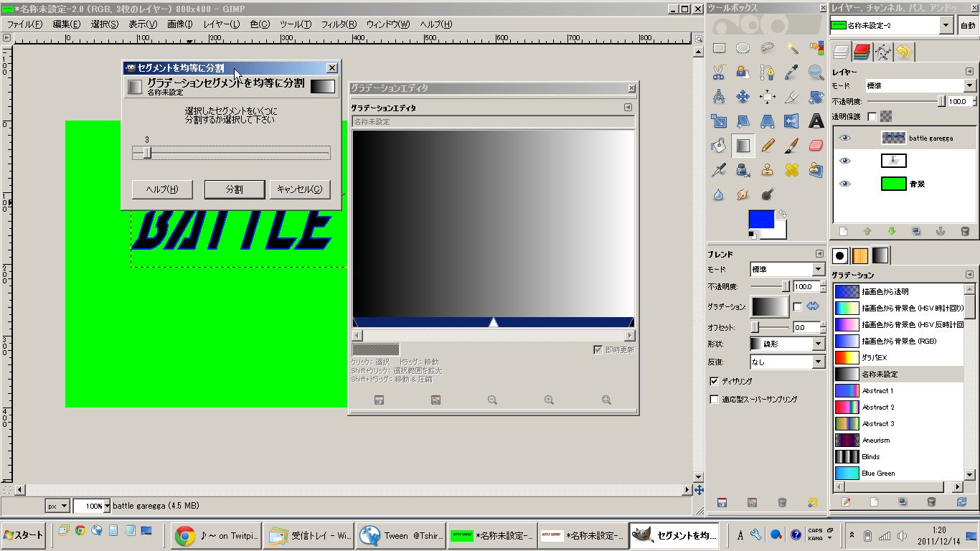Toggle visibility of 背景 layer

click(845, 184)
